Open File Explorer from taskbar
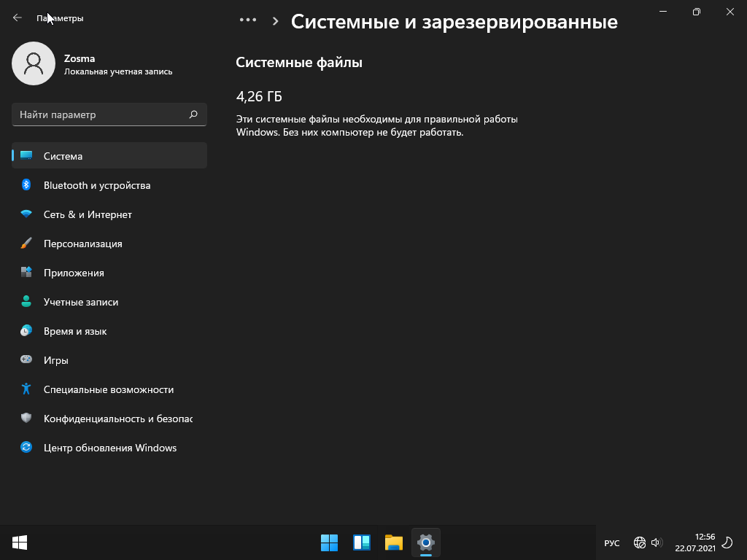This screenshot has height=560, width=747. coord(393,542)
